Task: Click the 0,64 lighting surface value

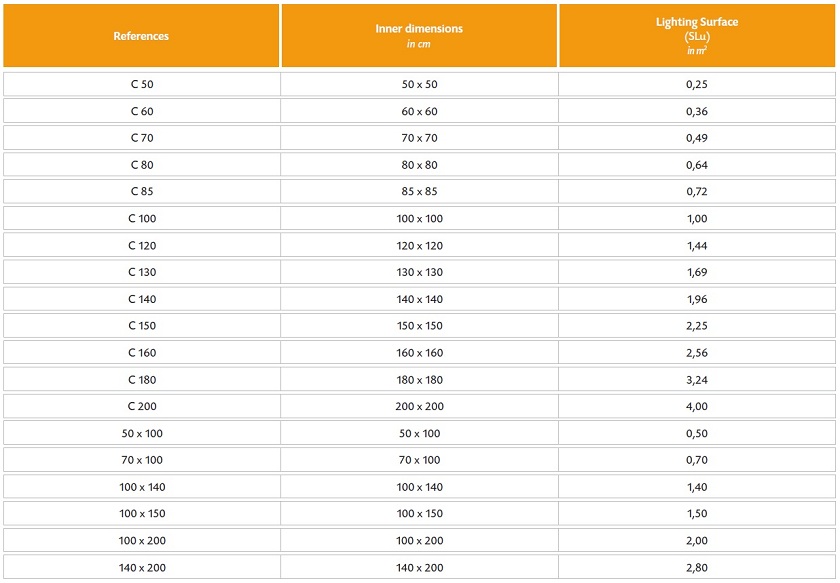Action: tap(697, 164)
